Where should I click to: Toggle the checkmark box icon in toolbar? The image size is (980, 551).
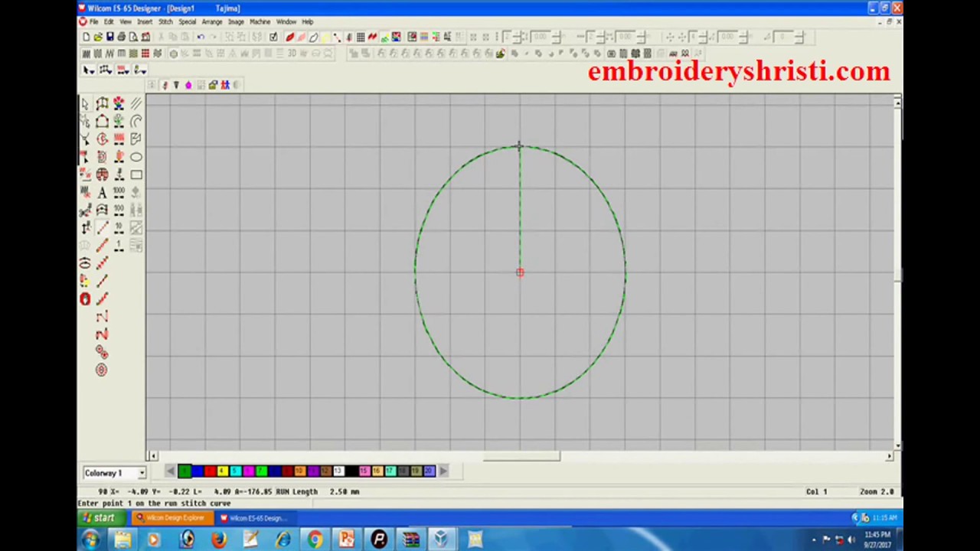pyautogui.click(x=273, y=37)
